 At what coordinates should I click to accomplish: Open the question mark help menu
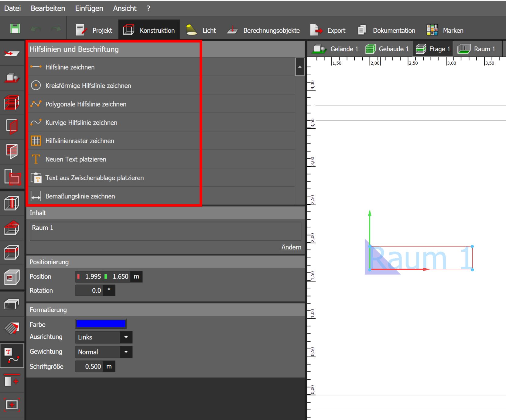(x=148, y=8)
